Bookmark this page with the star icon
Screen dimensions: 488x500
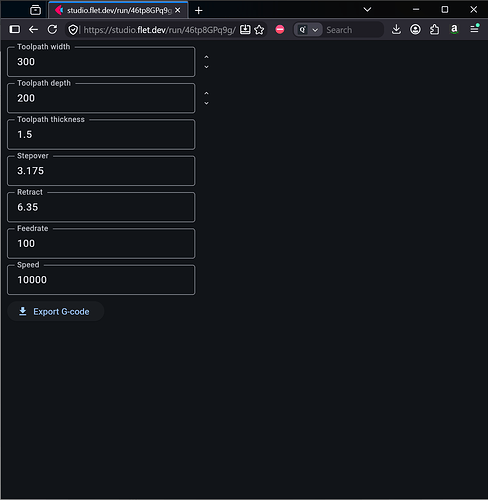click(259, 30)
